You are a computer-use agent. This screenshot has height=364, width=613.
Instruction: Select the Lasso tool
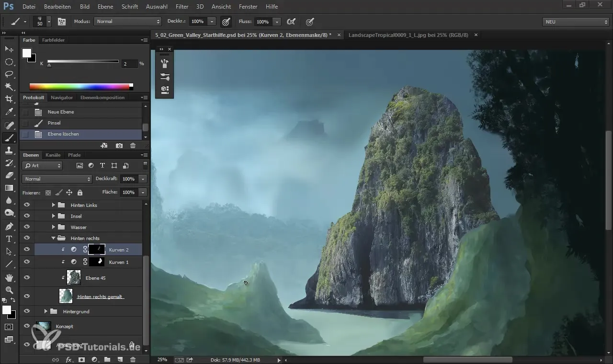pos(9,74)
